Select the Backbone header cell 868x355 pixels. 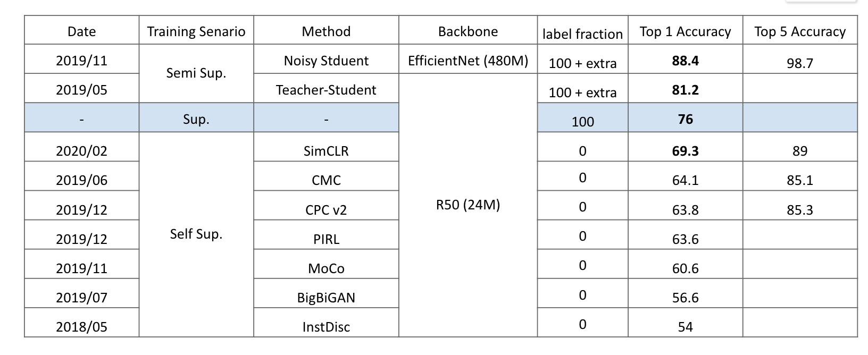[468, 31]
